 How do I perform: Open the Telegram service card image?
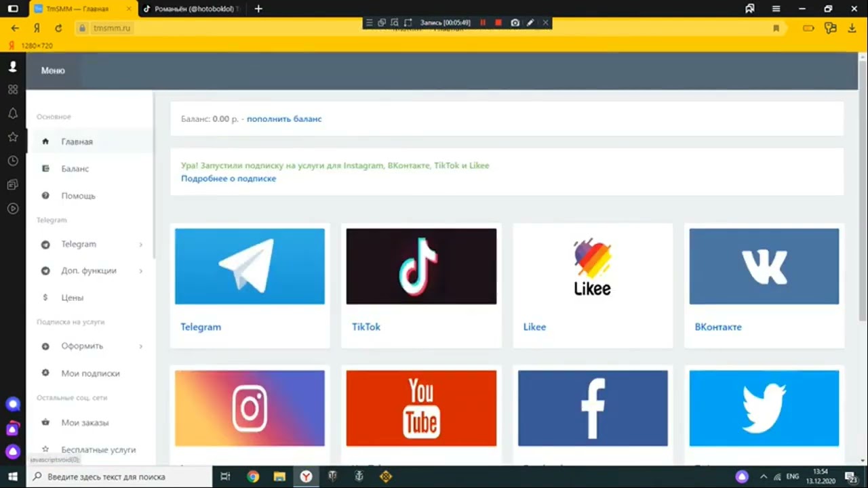coord(250,266)
